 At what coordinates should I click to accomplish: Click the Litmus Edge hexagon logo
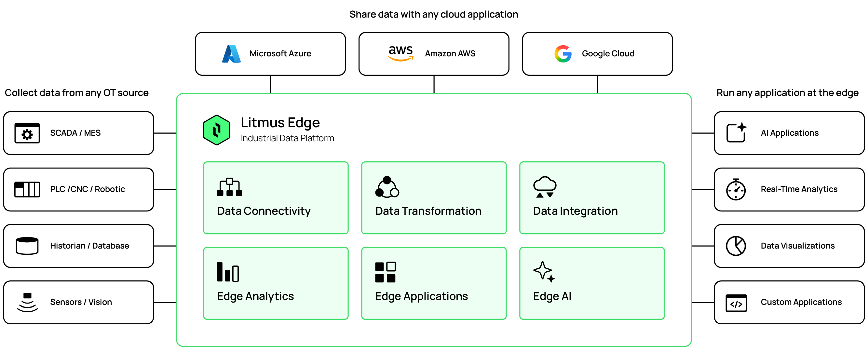(217, 130)
